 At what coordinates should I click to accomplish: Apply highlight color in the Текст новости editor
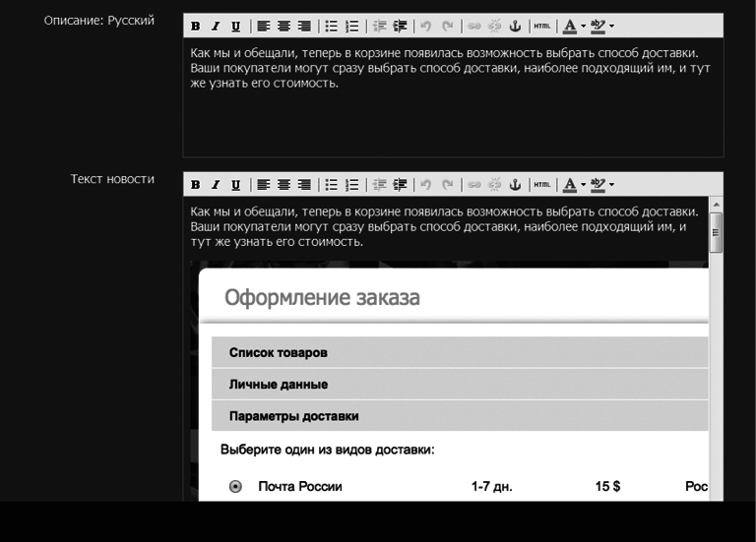[x=598, y=185]
